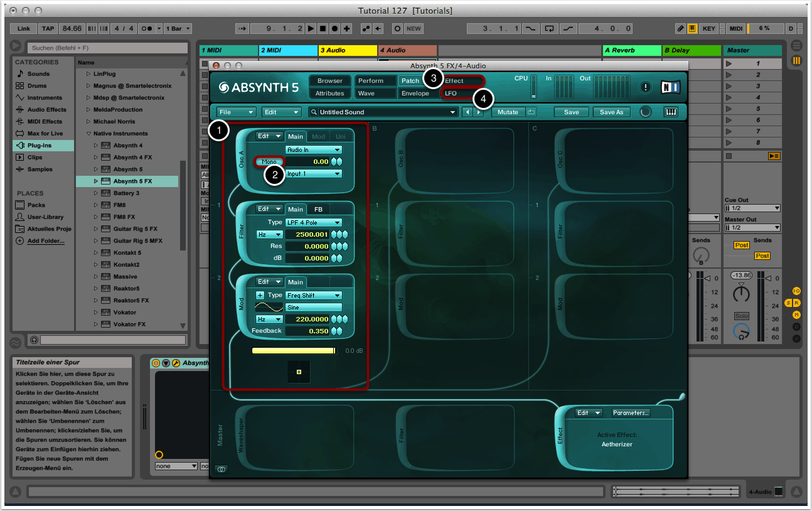This screenshot has height=511, width=812.
Task: Click the Ableton stop button
Action: [323, 29]
